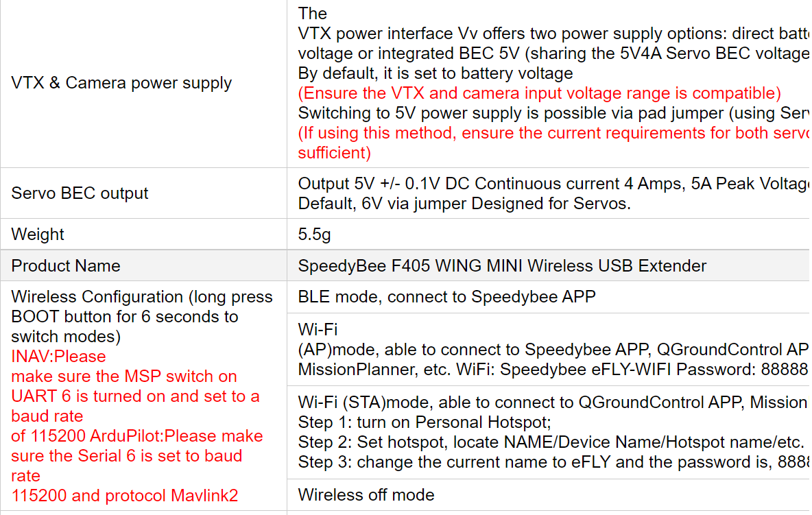Click the red 'INAV:Please' note
The height and width of the screenshot is (515, 812).
click(x=58, y=356)
